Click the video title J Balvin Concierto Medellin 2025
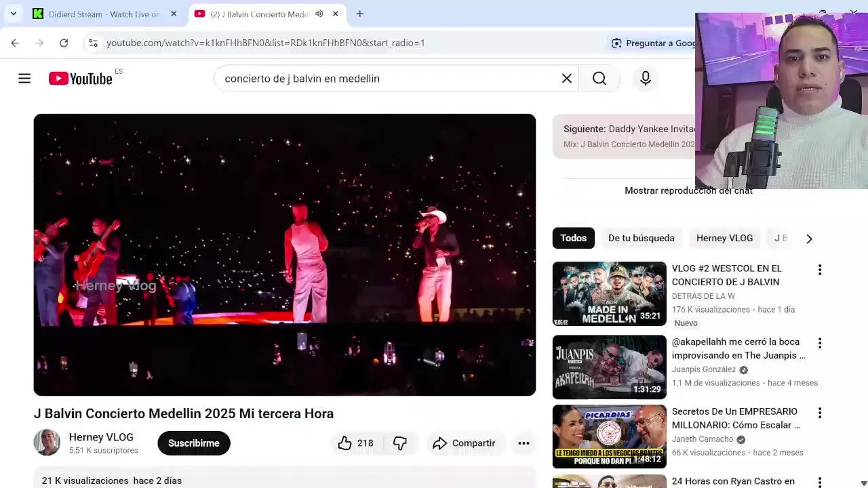 [184, 413]
